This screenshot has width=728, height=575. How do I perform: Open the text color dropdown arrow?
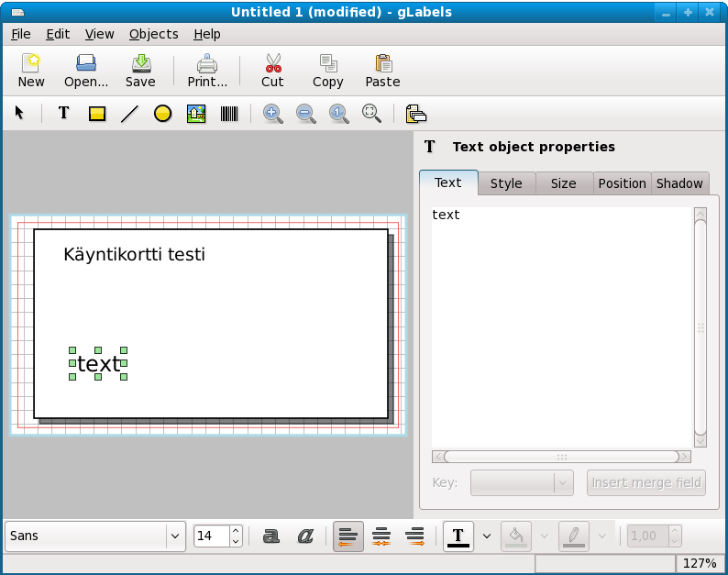tap(487, 536)
